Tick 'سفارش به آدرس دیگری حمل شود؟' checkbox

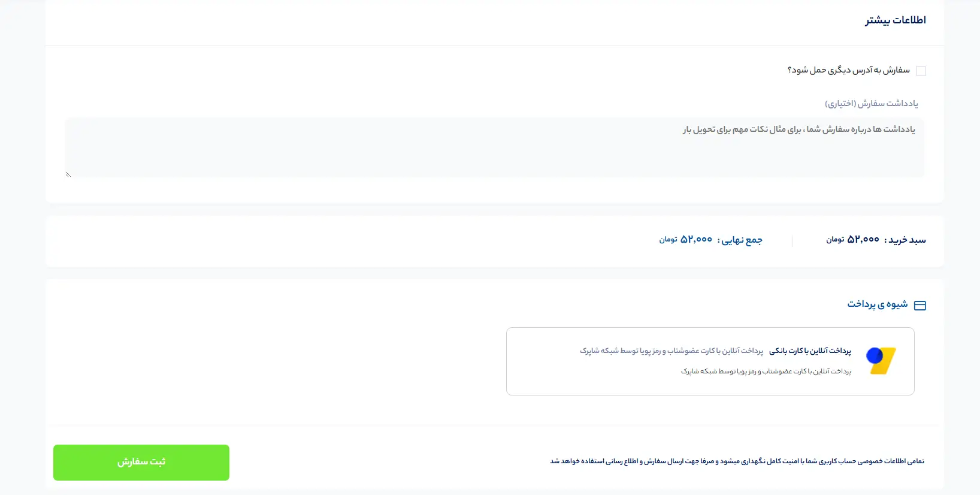pos(921,71)
